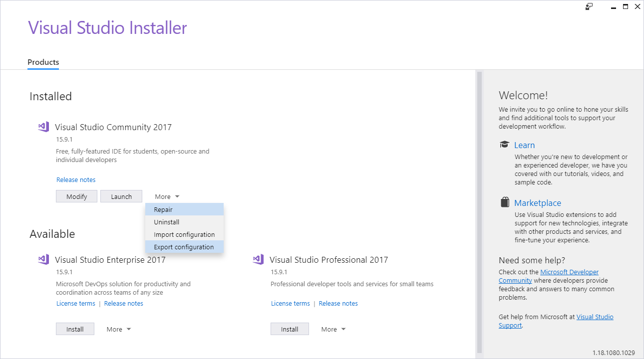The image size is (644, 359).
Task: Launch Visual Studio Community 2017
Action: (x=121, y=196)
